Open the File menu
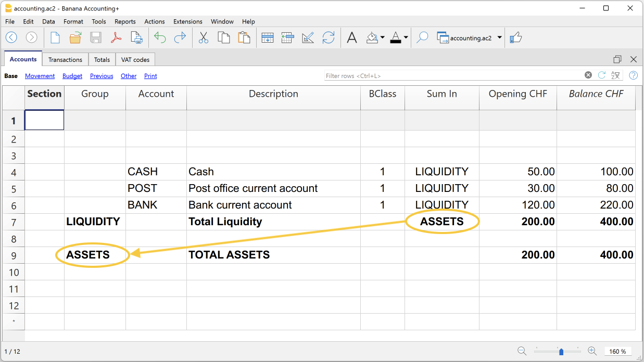 pos(10,21)
